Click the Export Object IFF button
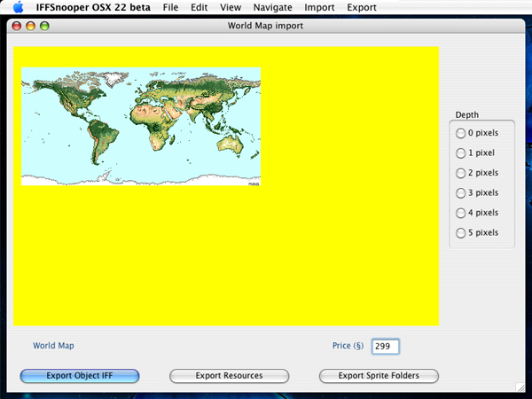Screen dimensions: 532x399 tap(80, 376)
